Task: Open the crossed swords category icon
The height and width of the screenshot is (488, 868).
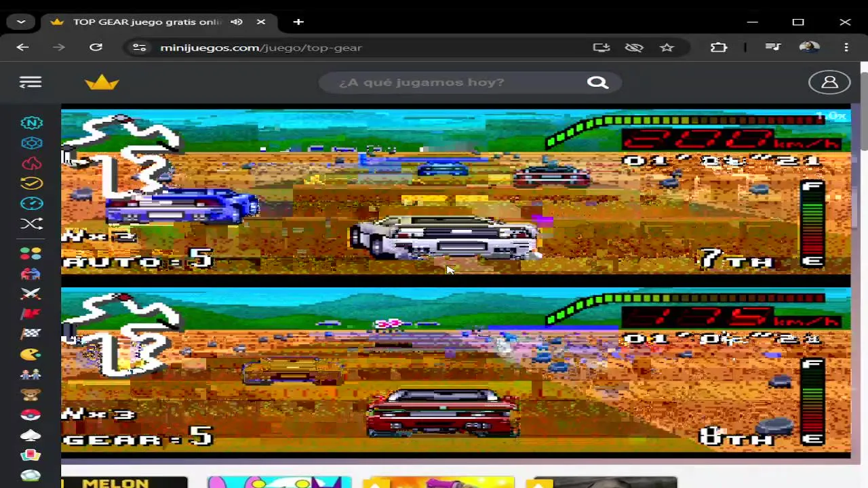Action: [x=31, y=293]
